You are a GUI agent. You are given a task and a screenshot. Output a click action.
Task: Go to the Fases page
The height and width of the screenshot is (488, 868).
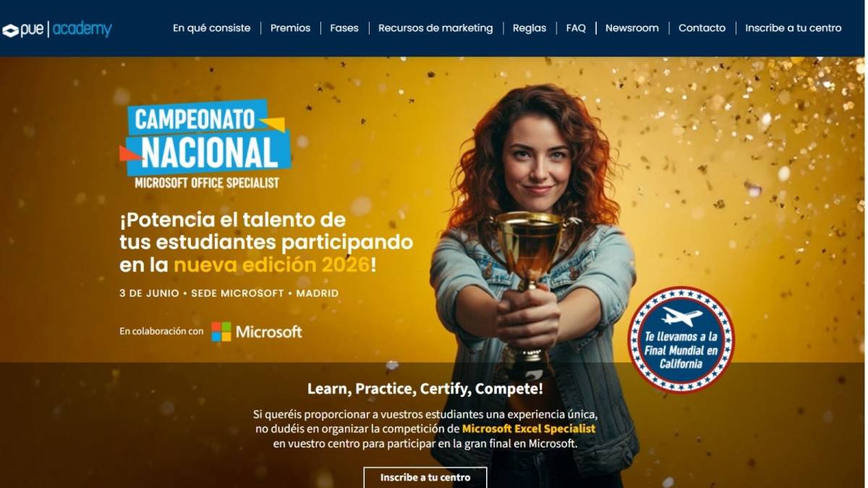tap(344, 28)
